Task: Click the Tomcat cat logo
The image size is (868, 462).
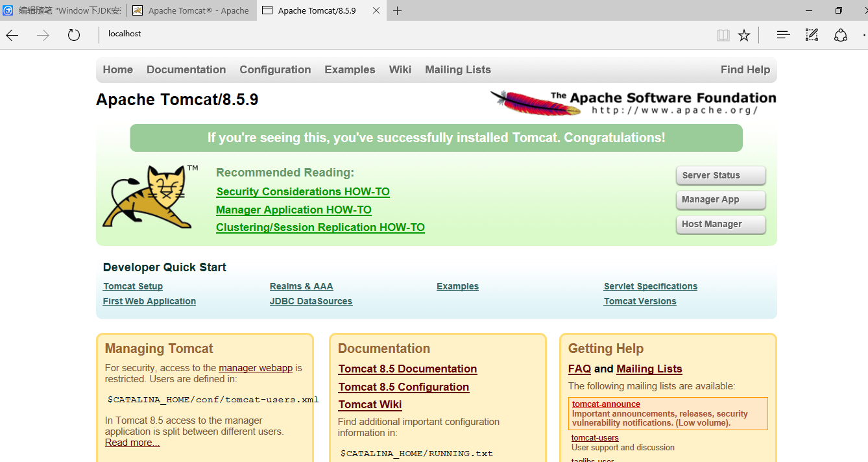Action: (x=151, y=197)
